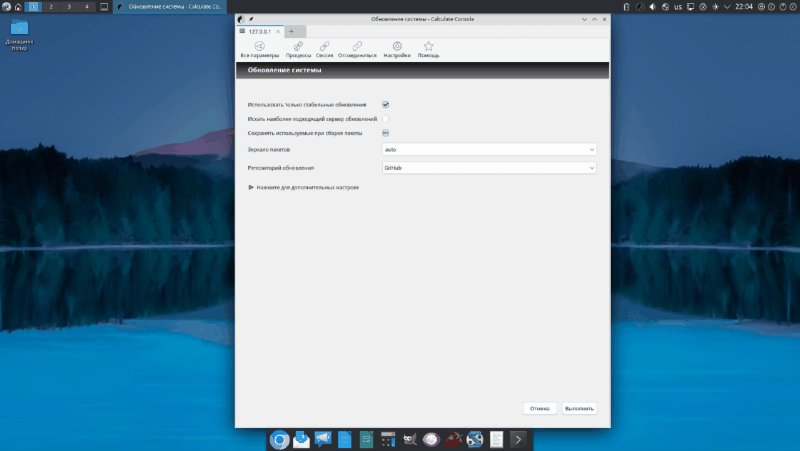This screenshot has width=800, height=451.
Task: Launch GIMP from the dock
Action: 410,439
